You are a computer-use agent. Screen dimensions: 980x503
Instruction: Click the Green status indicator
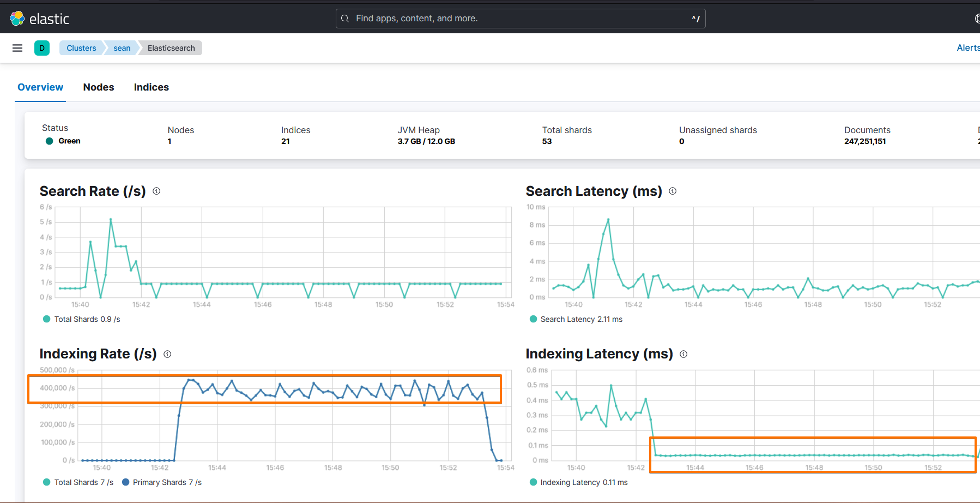(63, 141)
